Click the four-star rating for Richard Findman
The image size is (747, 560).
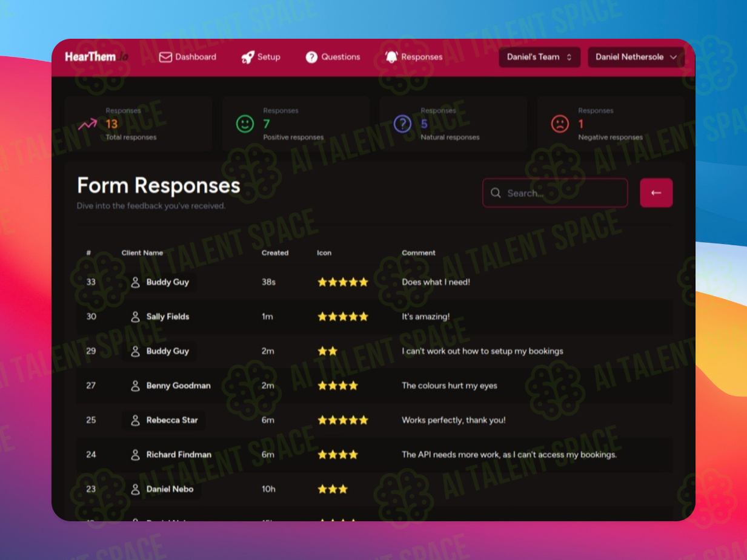(338, 455)
